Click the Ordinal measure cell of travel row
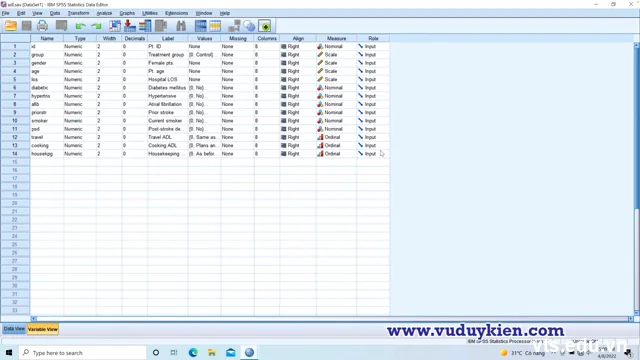Screen dimensions: 640x360 click(336, 137)
